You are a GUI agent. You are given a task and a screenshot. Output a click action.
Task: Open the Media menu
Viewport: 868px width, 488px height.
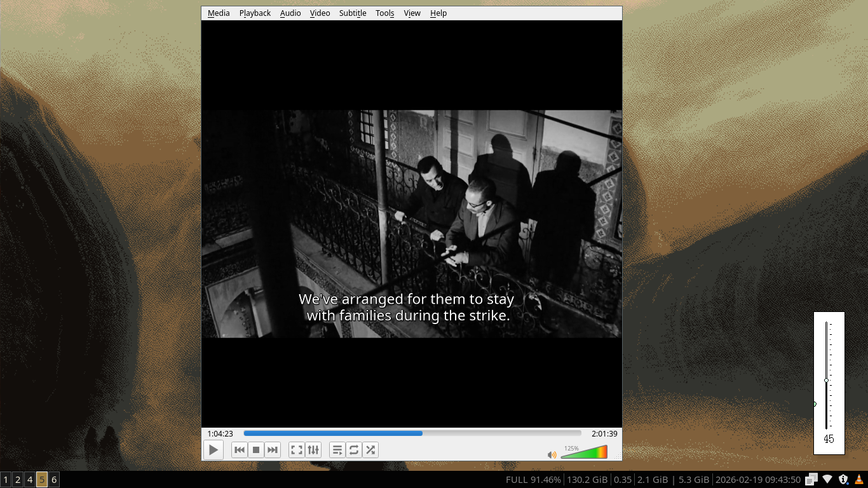click(219, 13)
